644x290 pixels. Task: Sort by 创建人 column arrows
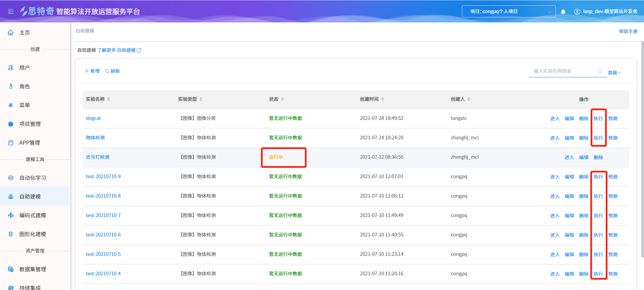(x=469, y=99)
